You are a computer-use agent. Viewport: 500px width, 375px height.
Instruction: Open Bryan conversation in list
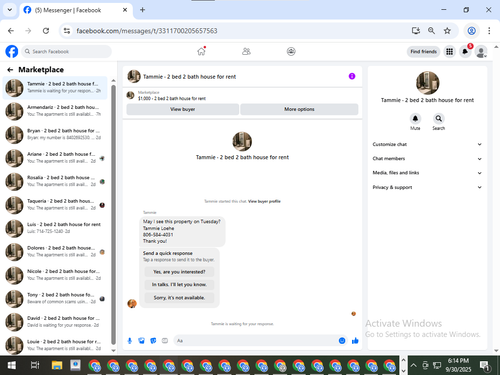click(55, 134)
